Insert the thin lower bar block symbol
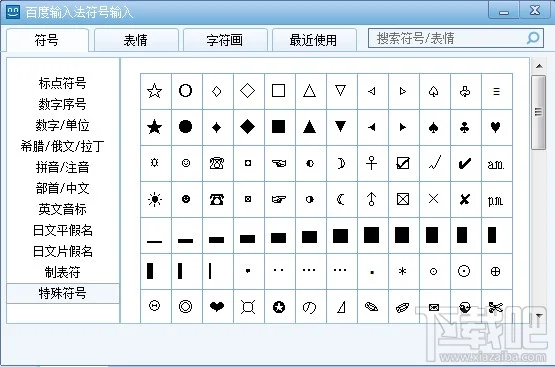The height and width of the screenshot is (367, 555). [155, 235]
